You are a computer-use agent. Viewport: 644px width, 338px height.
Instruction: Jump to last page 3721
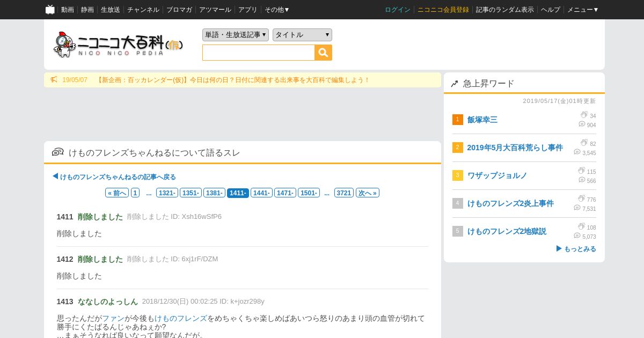(344, 193)
